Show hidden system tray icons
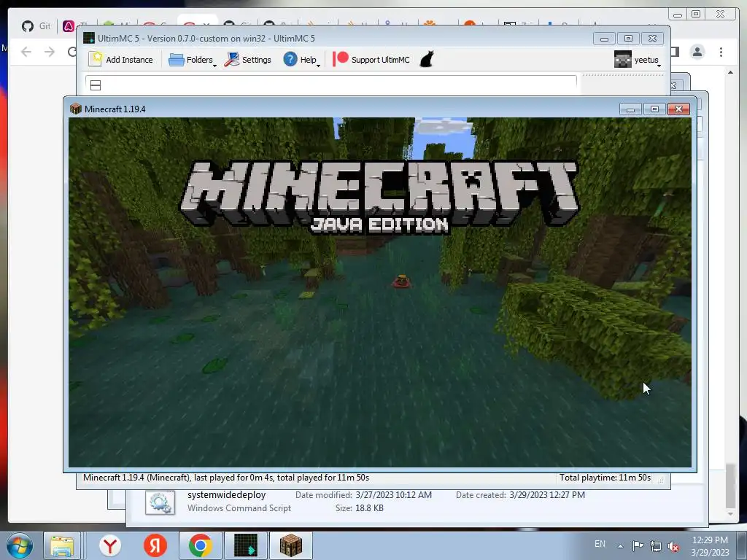 (620, 546)
